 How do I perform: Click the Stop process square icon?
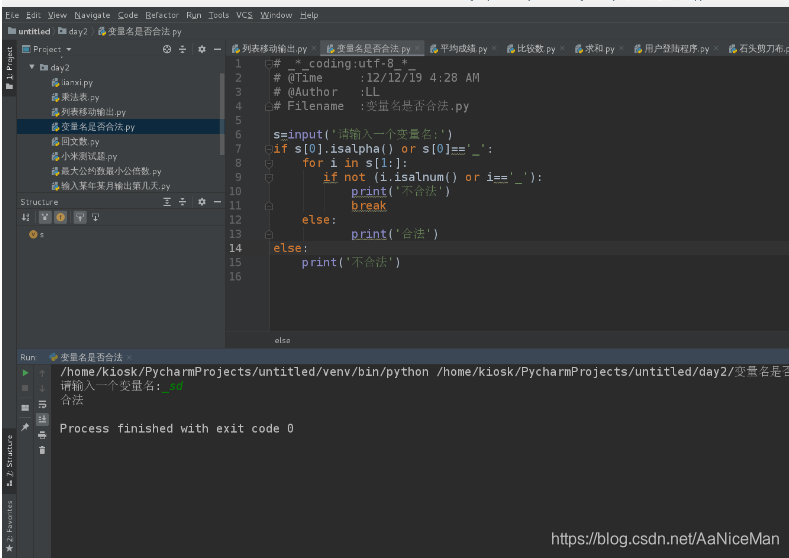pyautogui.click(x=25, y=388)
